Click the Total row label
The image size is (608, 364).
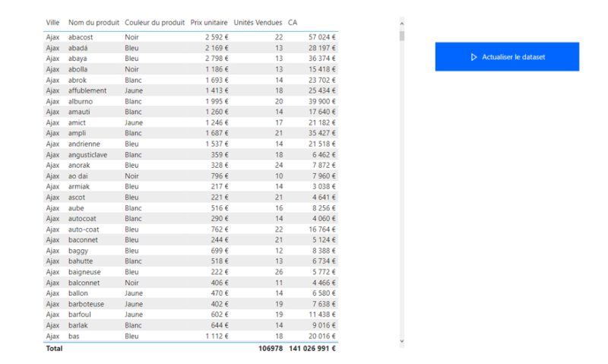(x=54, y=348)
